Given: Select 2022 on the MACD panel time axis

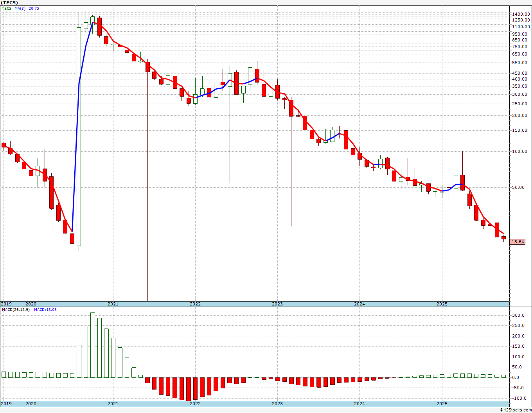Looking at the screenshot, I should (195, 404).
